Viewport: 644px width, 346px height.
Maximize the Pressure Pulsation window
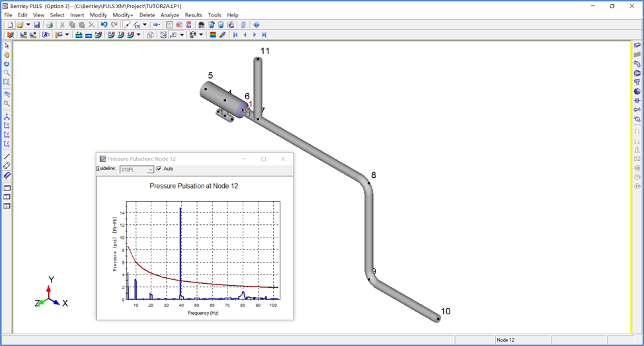click(263, 159)
